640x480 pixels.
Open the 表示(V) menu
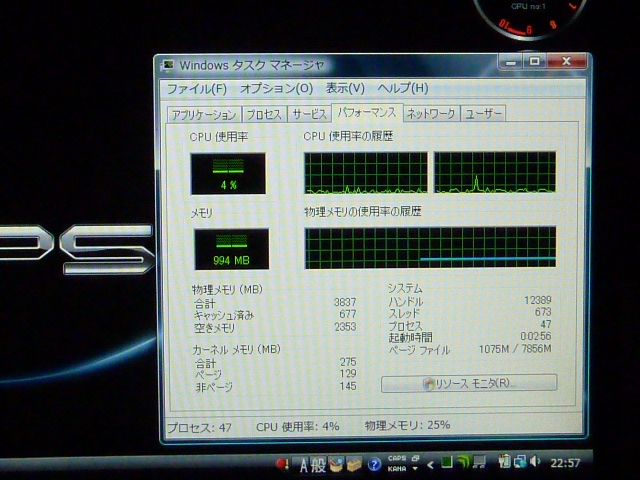tap(345, 88)
